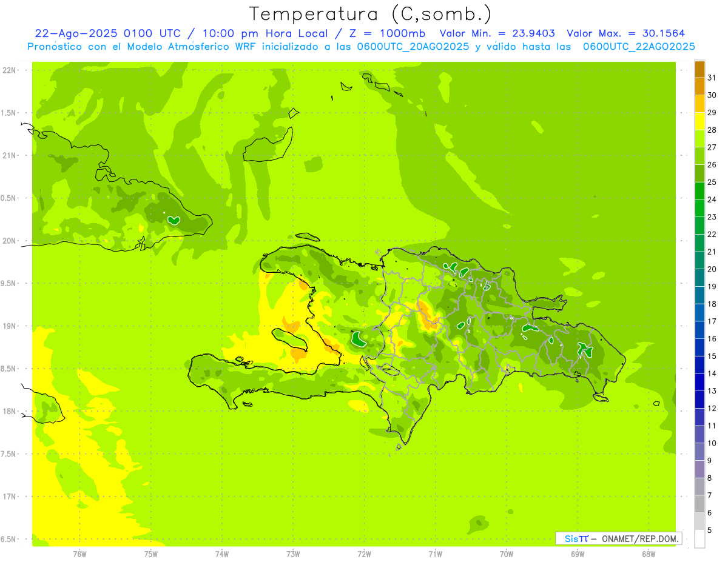
Task: Click the 76W longitude axis label
Action: click(79, 554)
